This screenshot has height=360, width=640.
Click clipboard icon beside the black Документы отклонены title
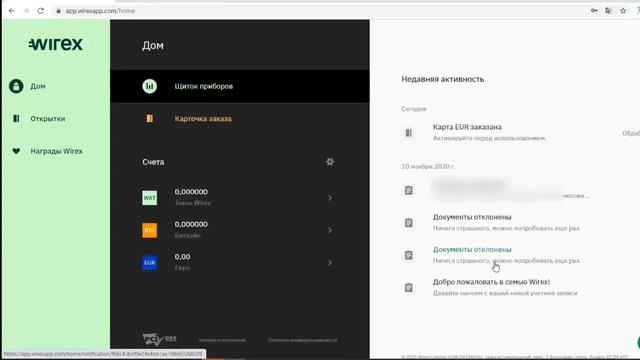[409, 222]
